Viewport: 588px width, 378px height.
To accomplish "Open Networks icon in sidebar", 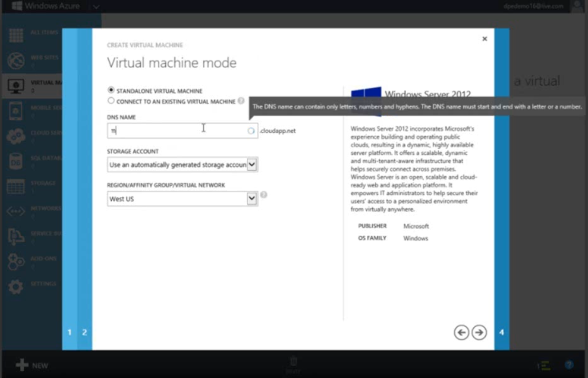I will [x=16, y=212].
